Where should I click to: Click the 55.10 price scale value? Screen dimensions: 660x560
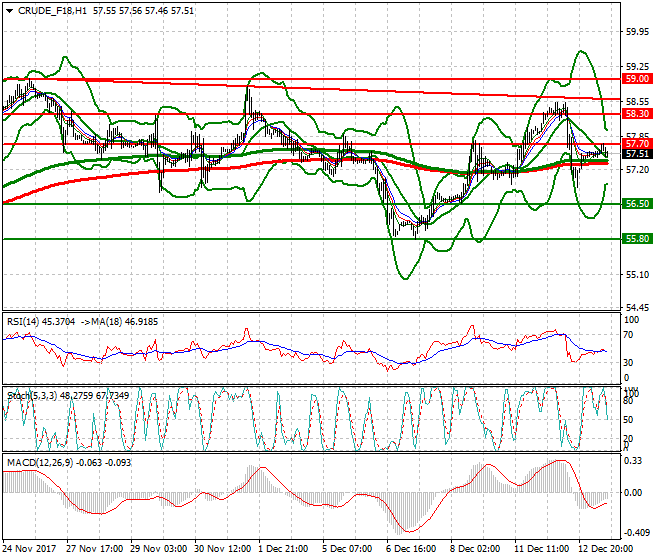637,275
